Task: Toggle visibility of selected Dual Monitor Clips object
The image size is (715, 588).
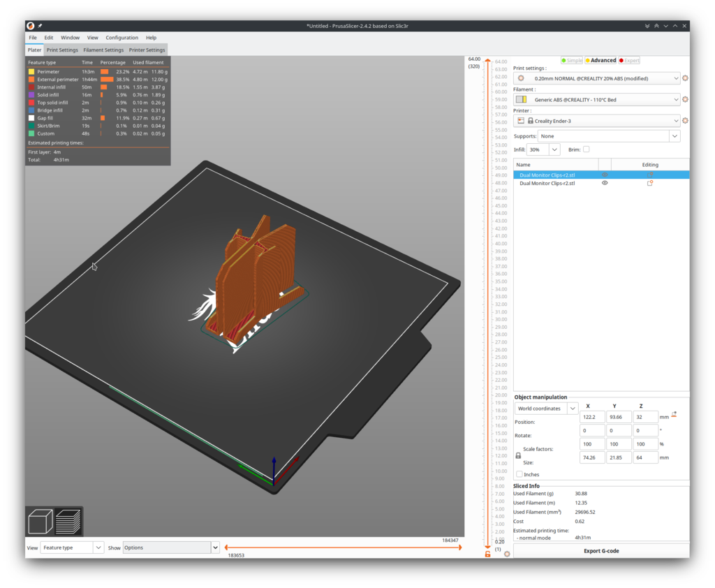Action: pyautogui.click(x=605, y=175)
